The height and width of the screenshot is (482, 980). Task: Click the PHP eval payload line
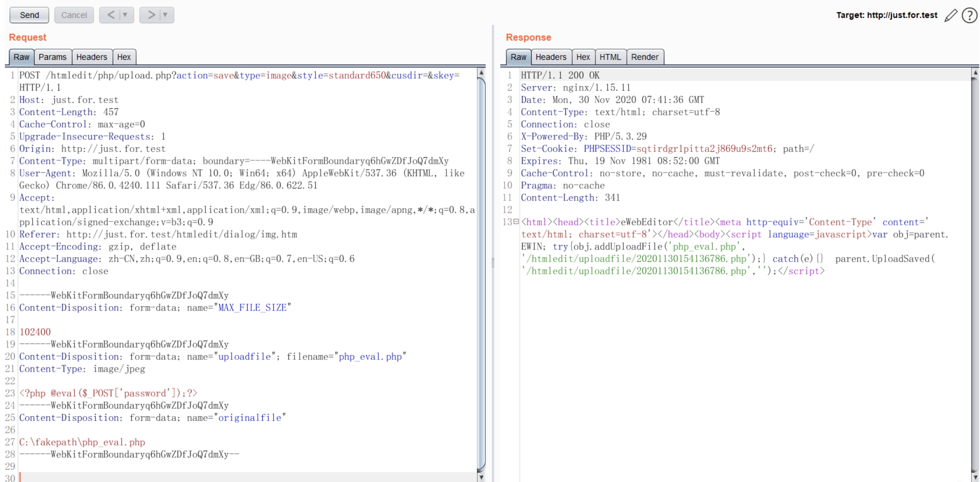(108, 393)
